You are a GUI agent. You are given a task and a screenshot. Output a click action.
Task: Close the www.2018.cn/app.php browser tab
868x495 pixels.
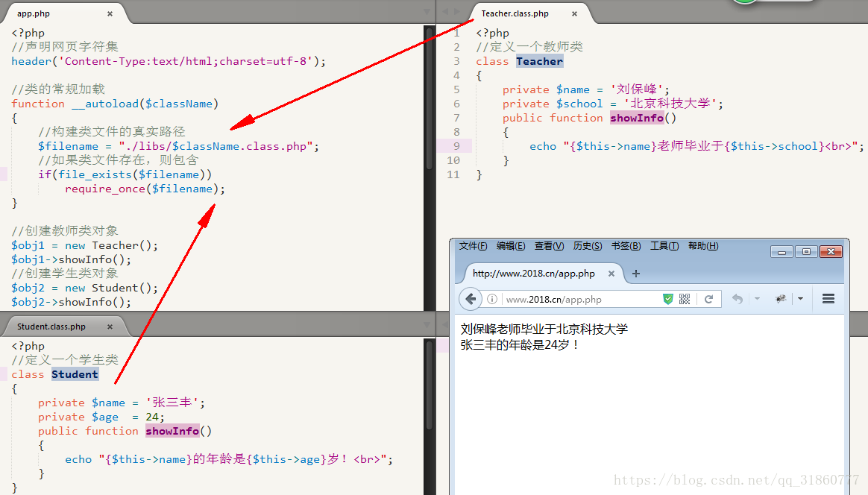pos(611,274)
